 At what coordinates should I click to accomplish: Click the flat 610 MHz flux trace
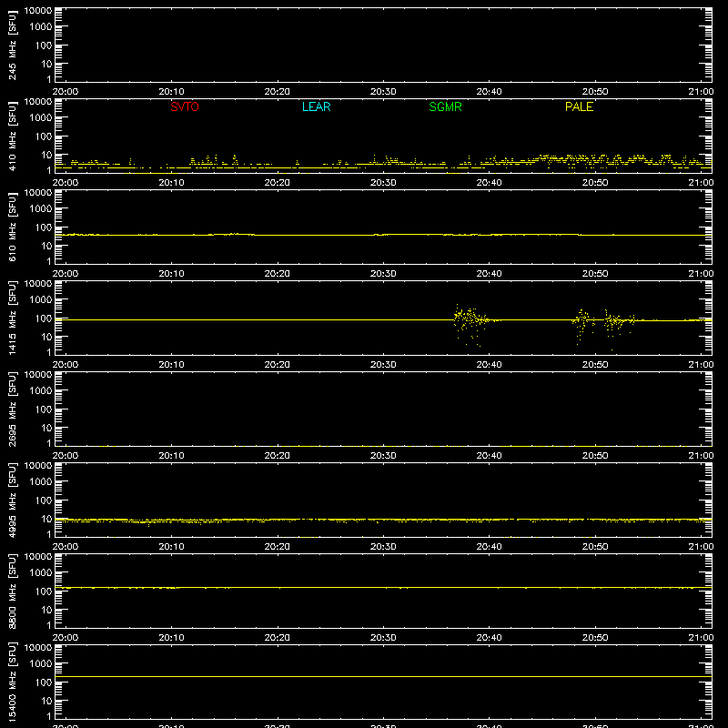click(x=383, y=235)
